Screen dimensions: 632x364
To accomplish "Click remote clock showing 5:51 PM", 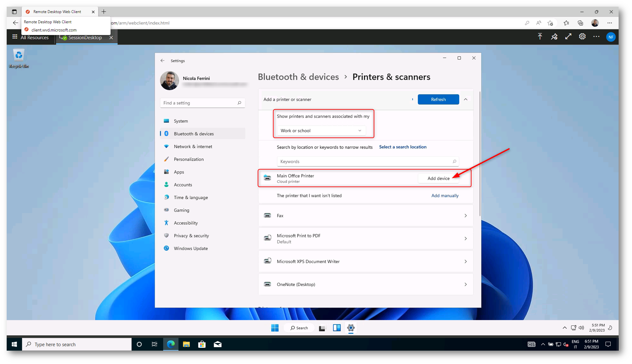I will [598, 328].
